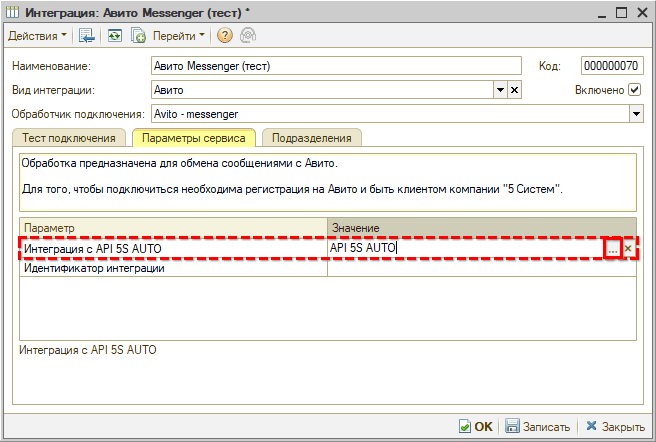Click the OK button
The image size is (656, 442).
pos(476,425)
